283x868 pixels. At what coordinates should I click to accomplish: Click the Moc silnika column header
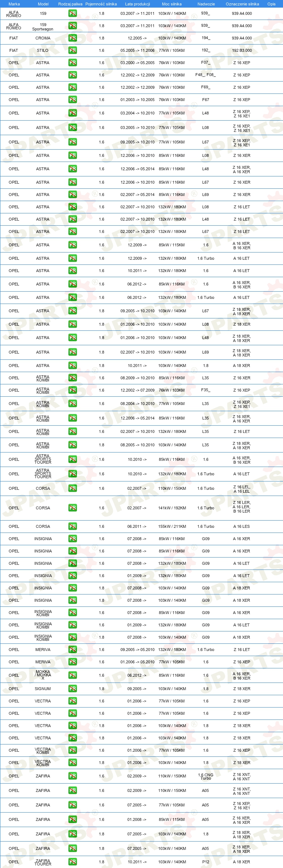click(x=172, y=4)
